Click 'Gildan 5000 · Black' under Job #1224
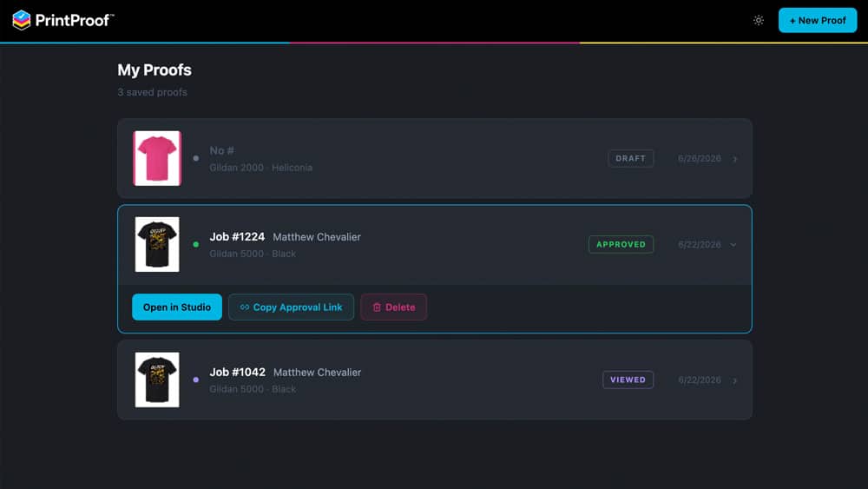Image resolution: width=868 pixels, height=489 pixels. point(253,254)
